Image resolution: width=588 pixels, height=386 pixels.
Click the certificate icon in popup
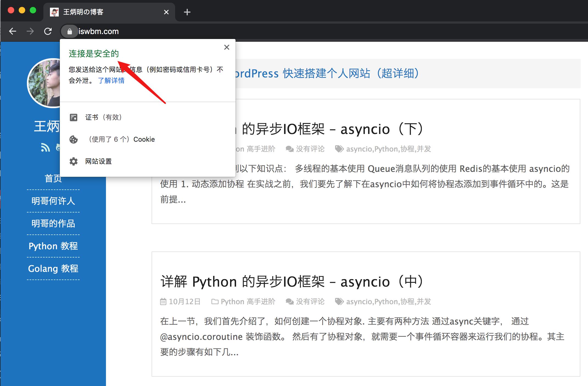[74, 118]
